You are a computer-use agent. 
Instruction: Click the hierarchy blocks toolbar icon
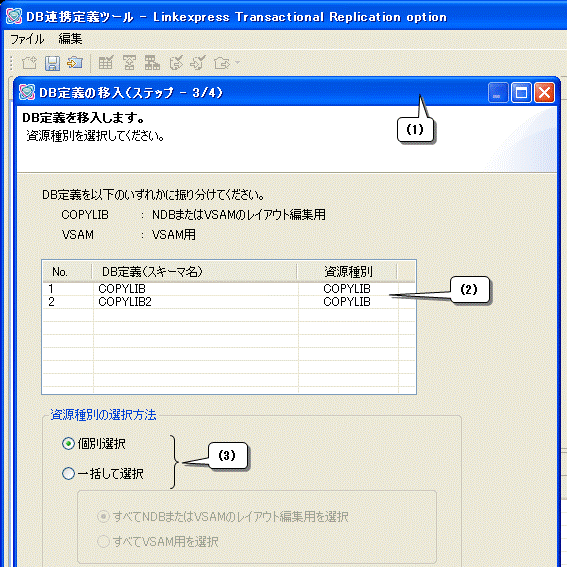tap(152, 63)
